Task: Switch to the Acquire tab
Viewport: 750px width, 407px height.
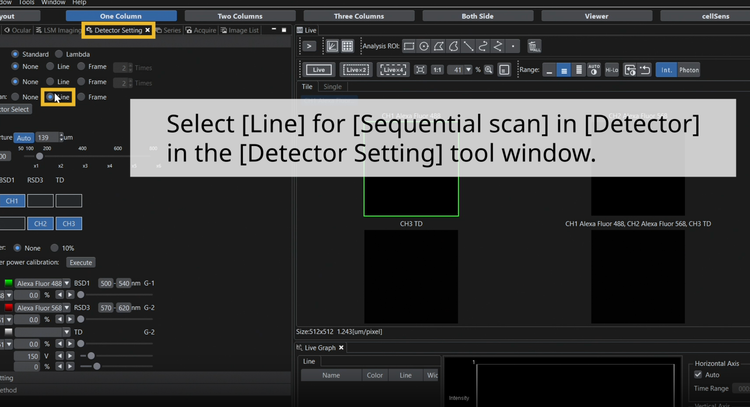Action: [202, 31]
